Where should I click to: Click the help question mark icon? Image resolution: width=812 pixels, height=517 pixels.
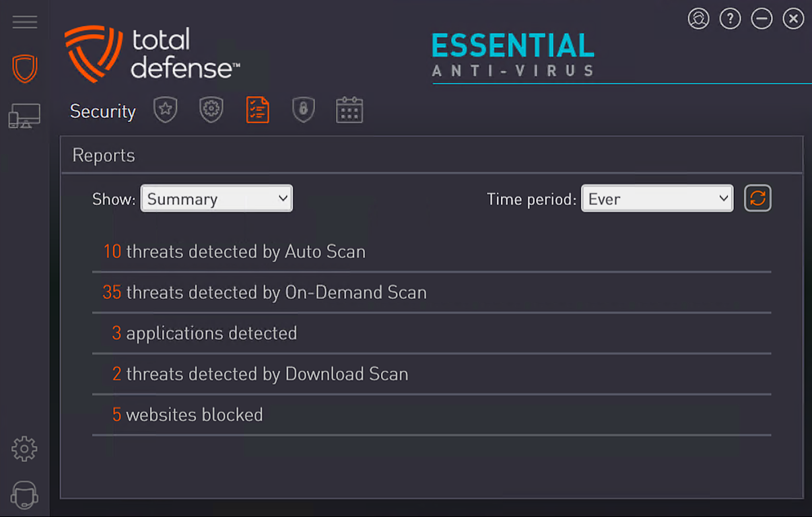(x=730, y=19)
